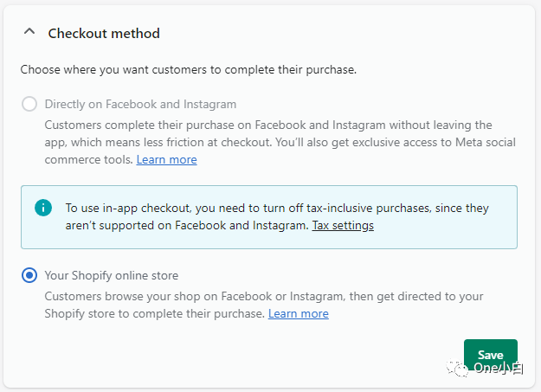Select Directly on Facebook and Instagram radio

pos(29,104)
